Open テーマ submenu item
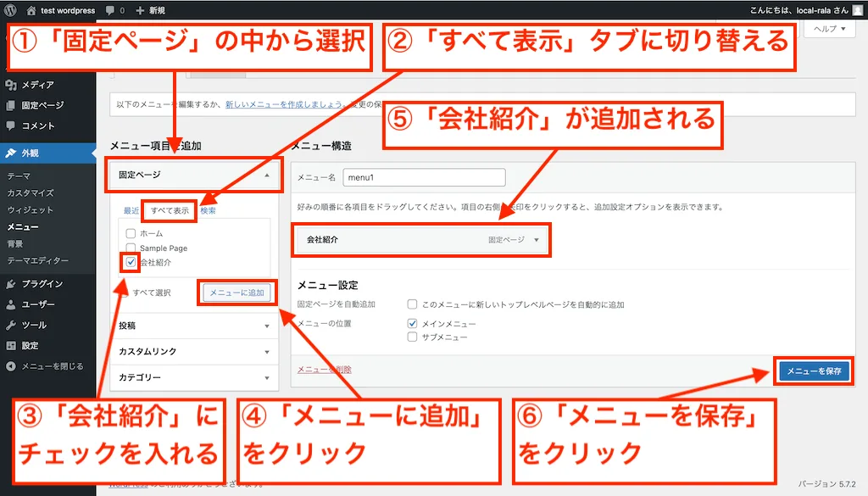 click(19, 176)
